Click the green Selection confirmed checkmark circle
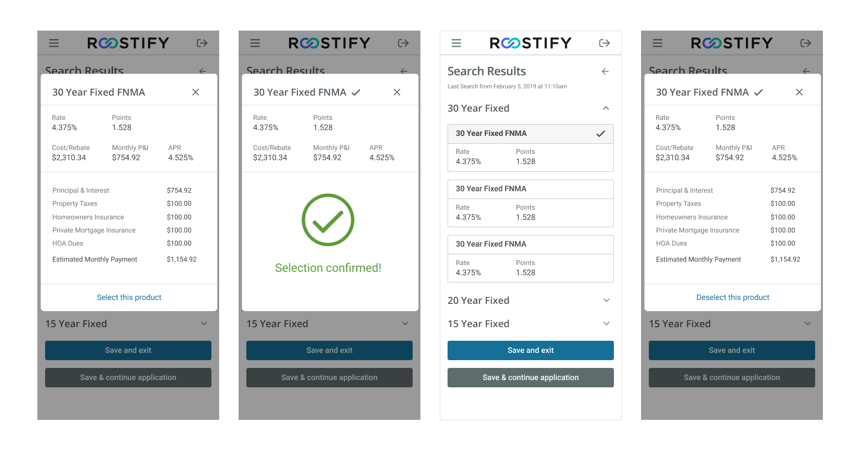Image resolution: width=868 pixels, height=465 pixels. click(x=328, y=220)
